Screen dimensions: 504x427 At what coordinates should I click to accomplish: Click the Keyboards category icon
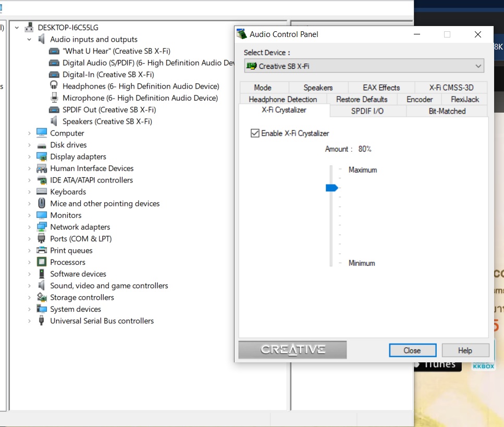click(x=42, y=192)
